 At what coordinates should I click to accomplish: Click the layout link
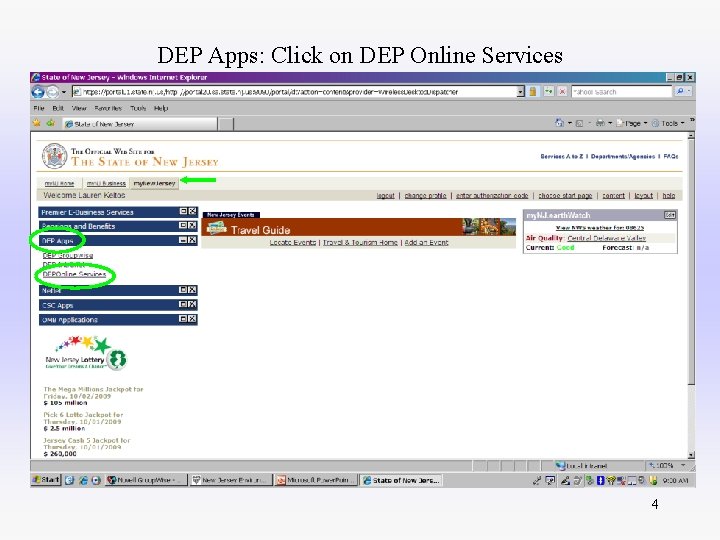click(x=643, y=195)
